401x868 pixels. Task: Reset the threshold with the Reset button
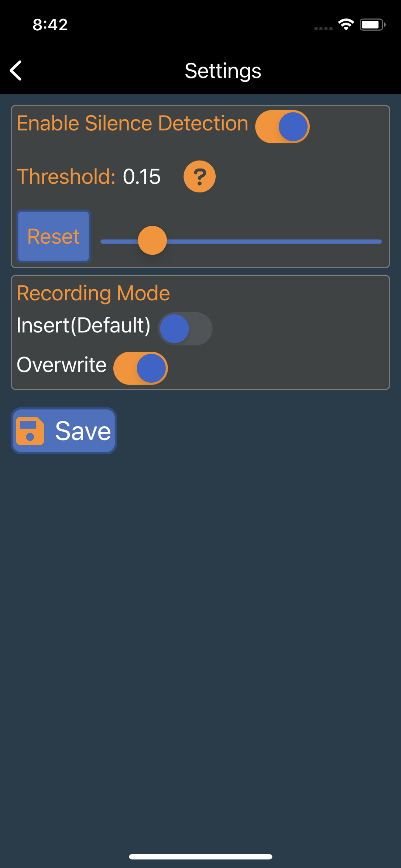(x=54, y=236)
